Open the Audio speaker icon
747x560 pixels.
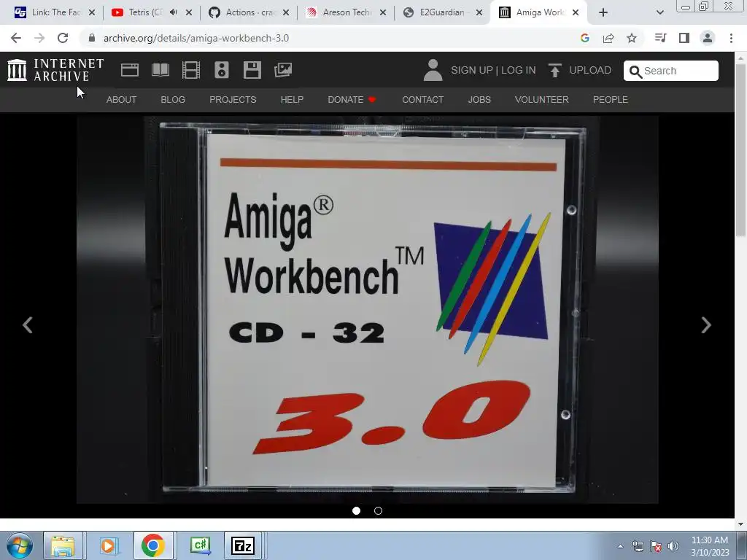point(222,70)
